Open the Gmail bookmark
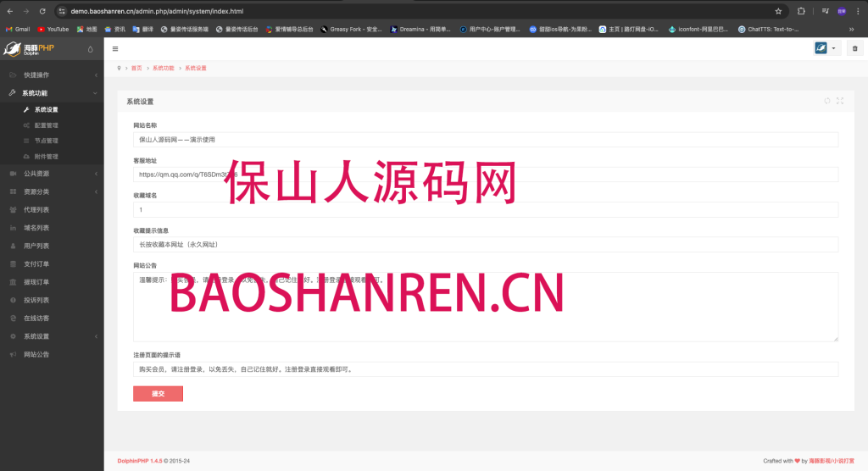The height and width of the screenshot is (471, 868). pyautogui.click(x=18, y=30)
